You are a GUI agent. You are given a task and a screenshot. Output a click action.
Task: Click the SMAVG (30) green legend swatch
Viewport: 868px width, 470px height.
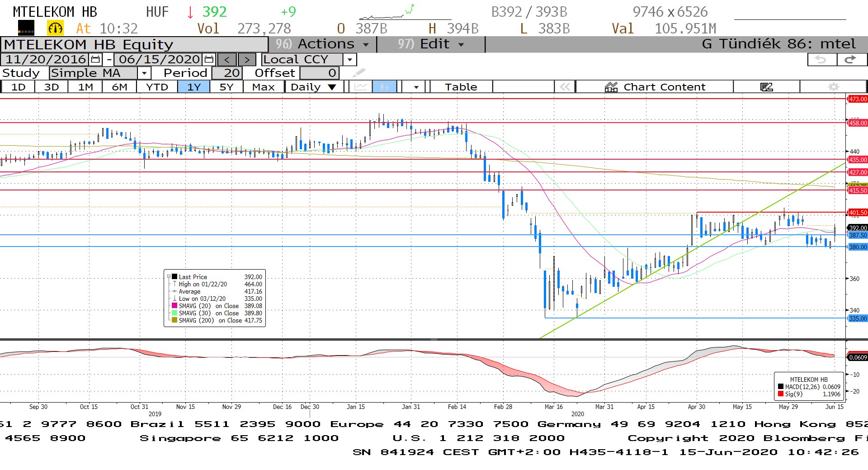[175, 313]
